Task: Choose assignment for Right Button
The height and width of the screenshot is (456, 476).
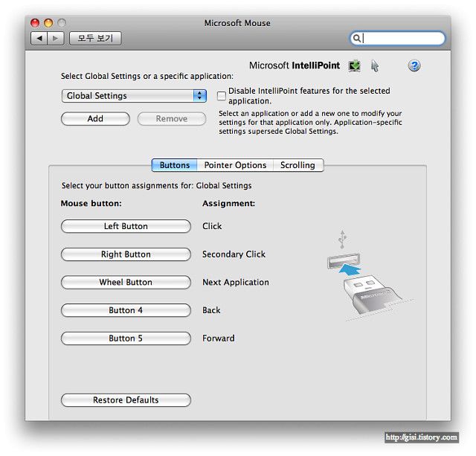Action: coord(126,254)
